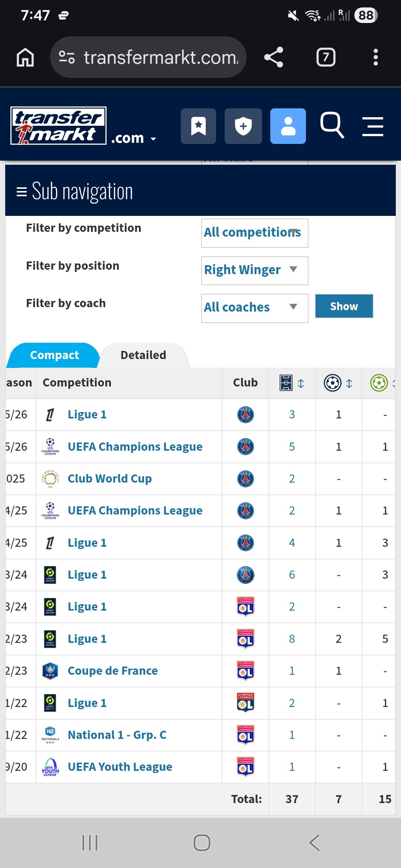401x868 pixels.
Task: Open the Club World Cup link
Action: pos(110,479)
